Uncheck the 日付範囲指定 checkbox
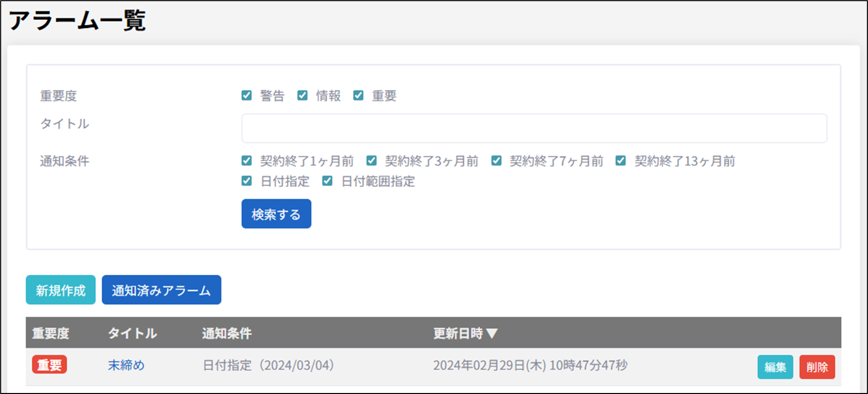Screen dimensions: 868x394 [327, 181]
